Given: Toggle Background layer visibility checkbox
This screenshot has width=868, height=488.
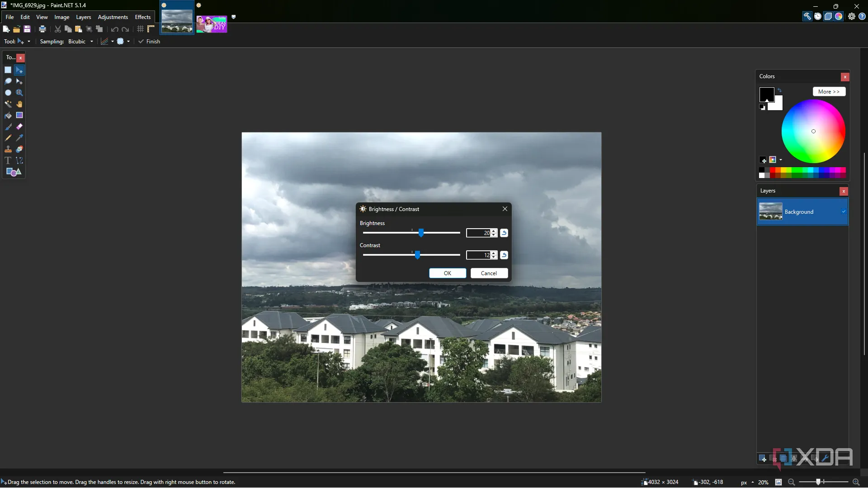Looking at the screenshot, I should point(844,211).
